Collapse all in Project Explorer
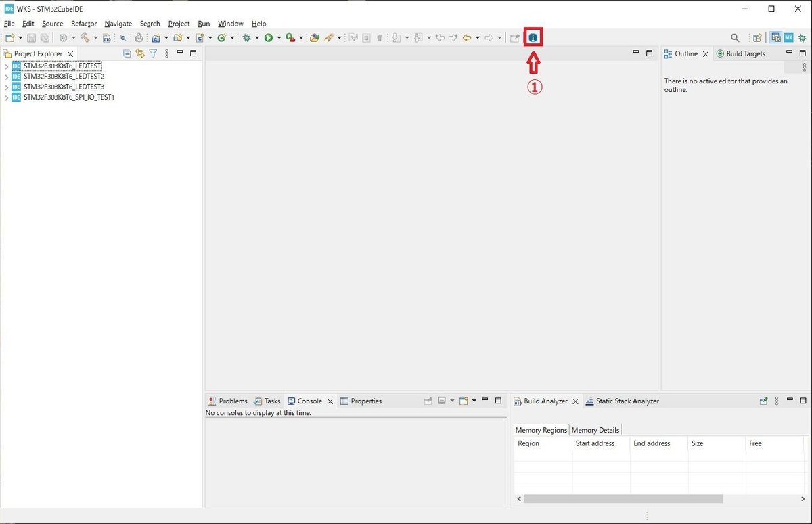 tap(127, 53)
